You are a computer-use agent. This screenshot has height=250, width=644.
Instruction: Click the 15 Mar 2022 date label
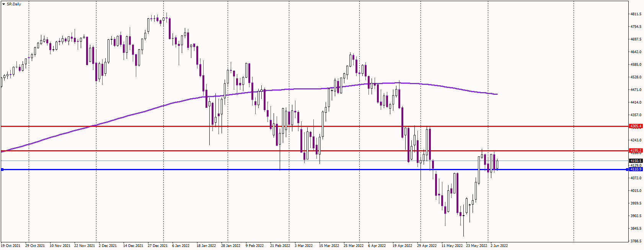(329, 246)
